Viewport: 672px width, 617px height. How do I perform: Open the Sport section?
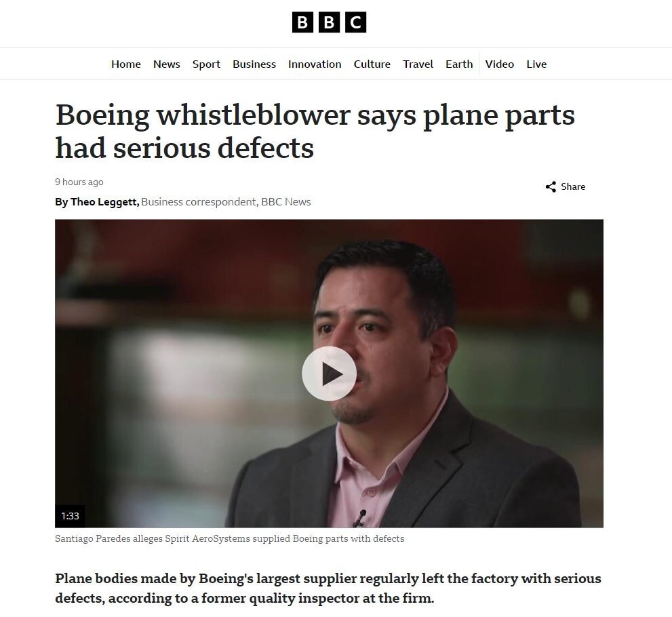(206, 64)
